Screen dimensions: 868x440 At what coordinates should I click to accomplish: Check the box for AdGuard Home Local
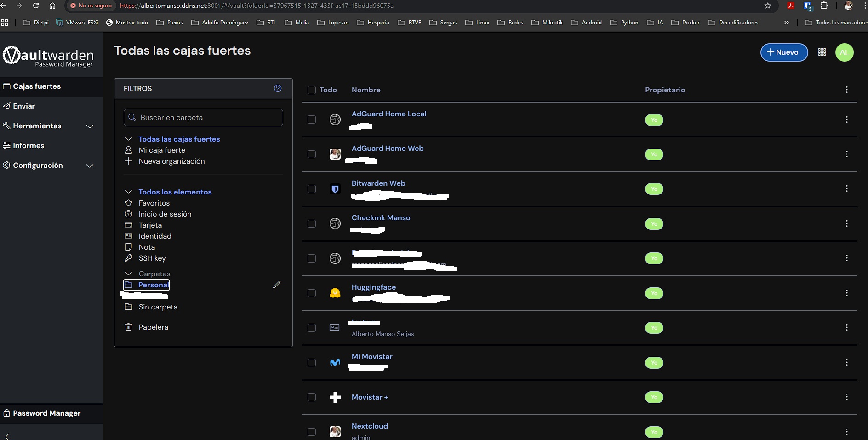point(312,120)
